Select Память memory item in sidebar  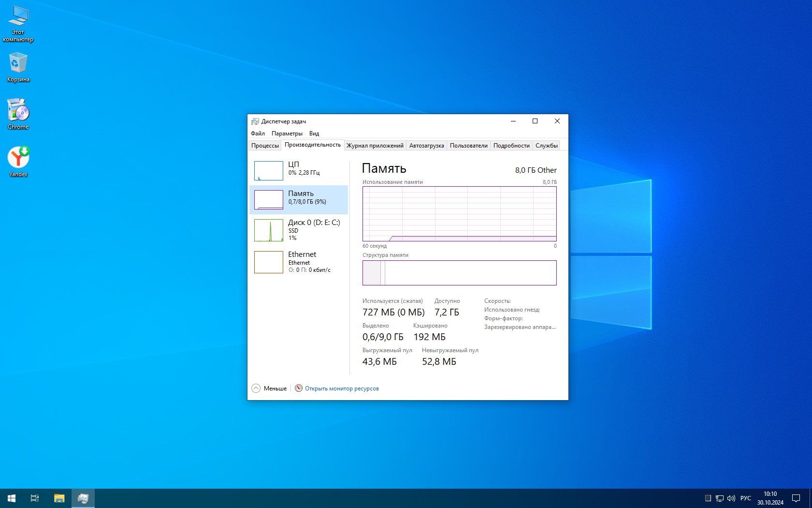pos(299,199)
